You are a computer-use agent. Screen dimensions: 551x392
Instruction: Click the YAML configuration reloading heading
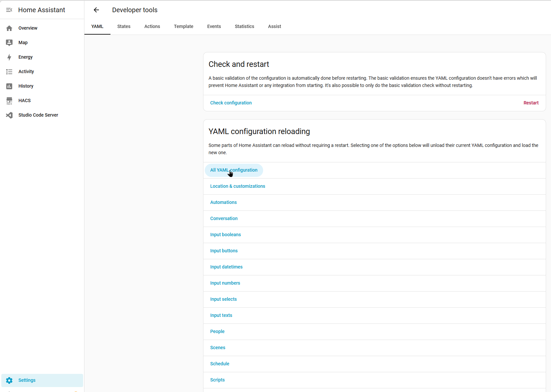pyautogui.click(x=259, y=131)
